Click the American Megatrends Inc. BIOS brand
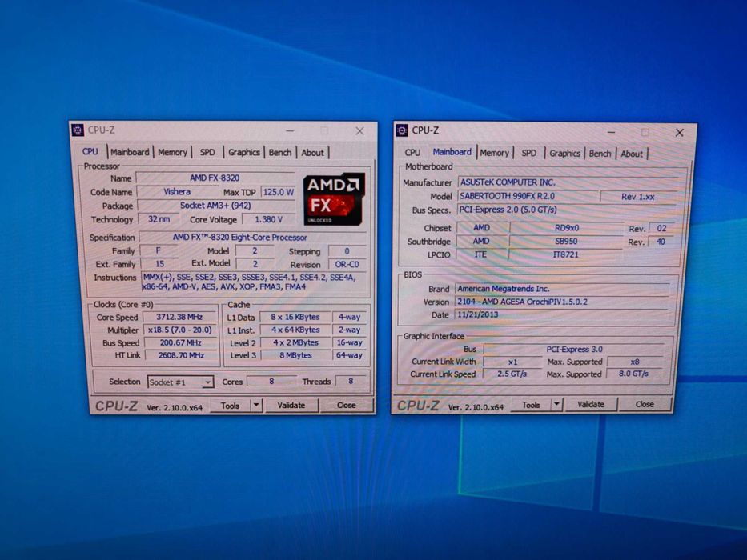 (x=562, y=289)
